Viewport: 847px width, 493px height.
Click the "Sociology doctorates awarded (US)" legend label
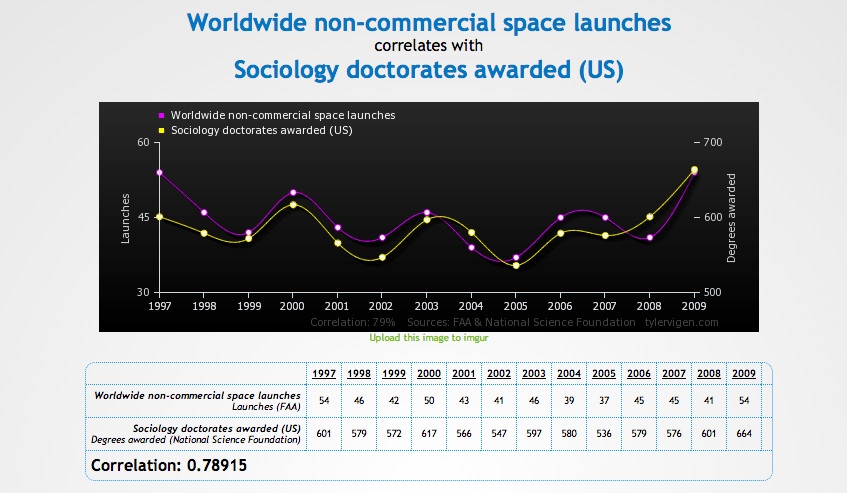click(261, 130)
